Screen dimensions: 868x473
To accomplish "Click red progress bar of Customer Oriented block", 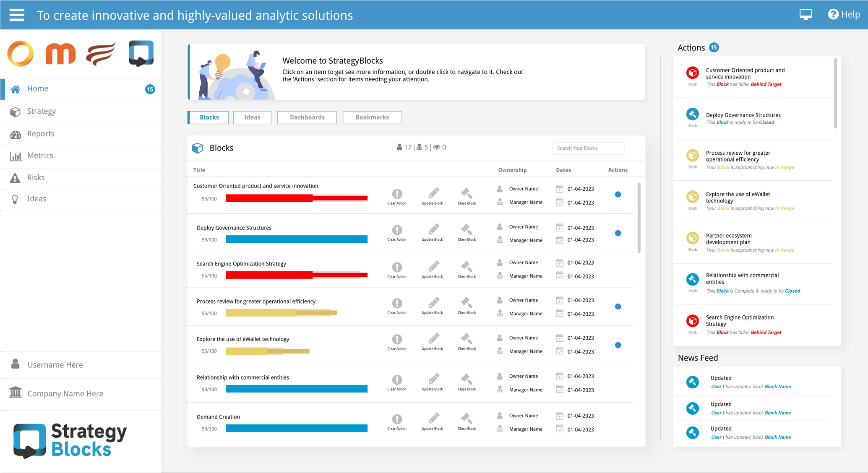I will coord(297,198).
